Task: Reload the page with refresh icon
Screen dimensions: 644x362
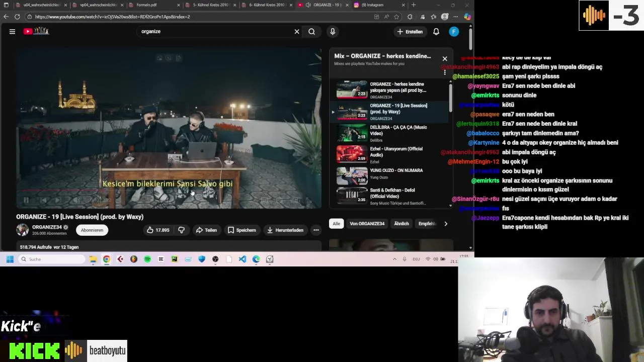Action: [17, 17]
